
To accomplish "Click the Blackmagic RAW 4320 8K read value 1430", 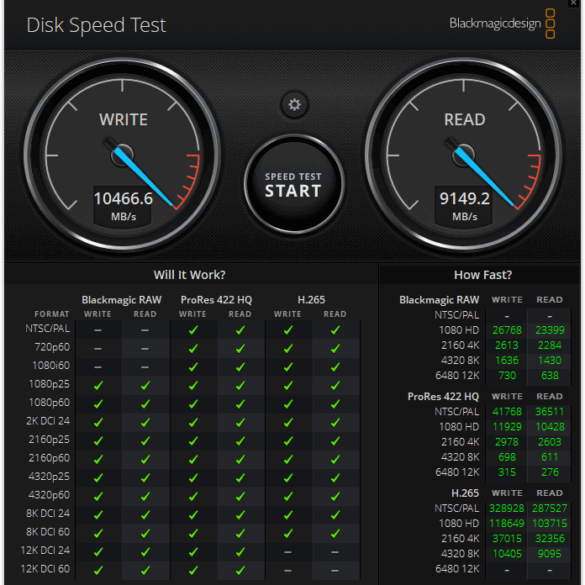I will [x=550, y=360].
